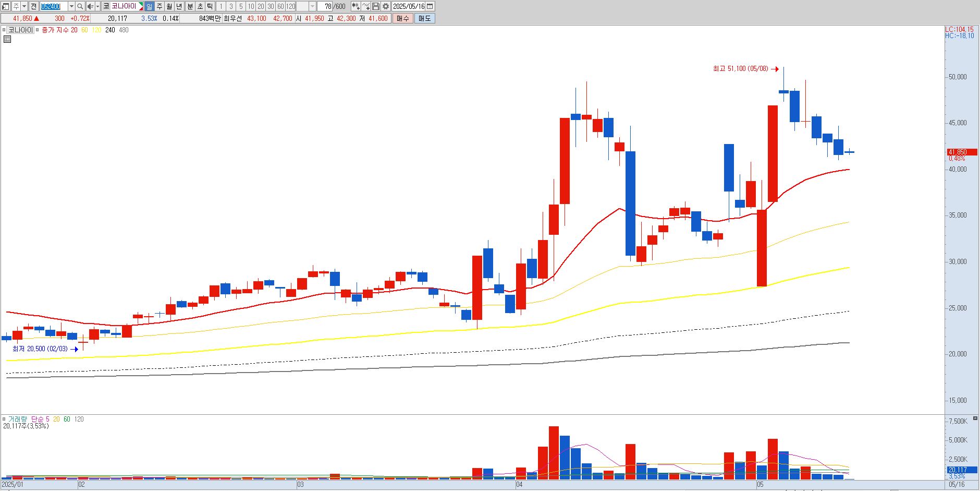Click the date field 2025/05/16
Viewport: 980px width, 491px height.
409,6
